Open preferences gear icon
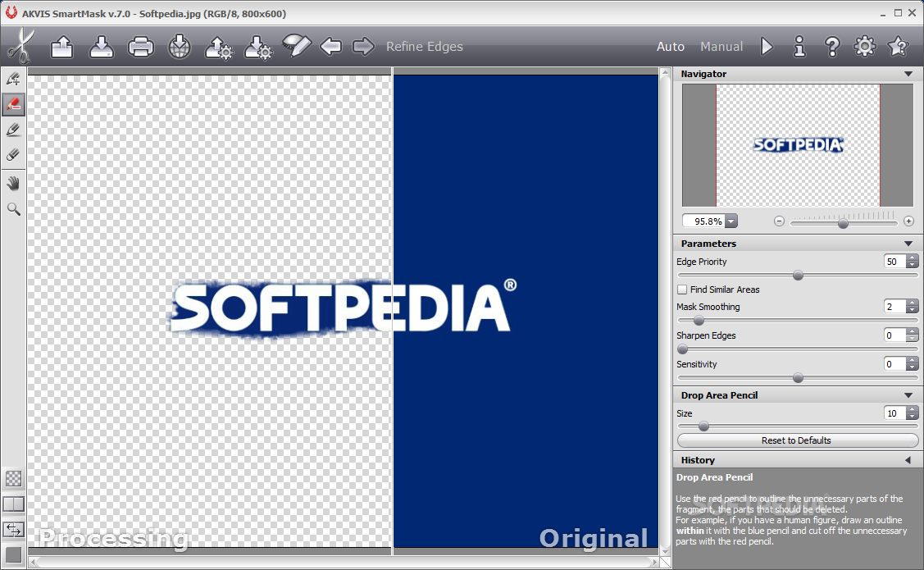This screenshot has width=924, height=570. (864, 46)
